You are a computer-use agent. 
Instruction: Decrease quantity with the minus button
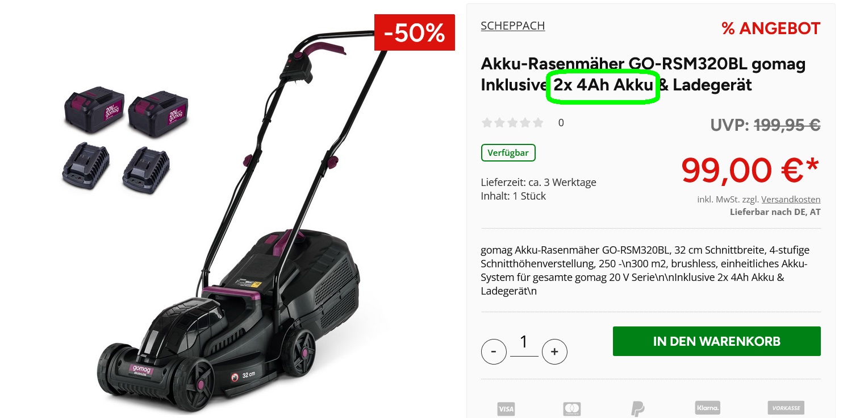click(494, 352)
